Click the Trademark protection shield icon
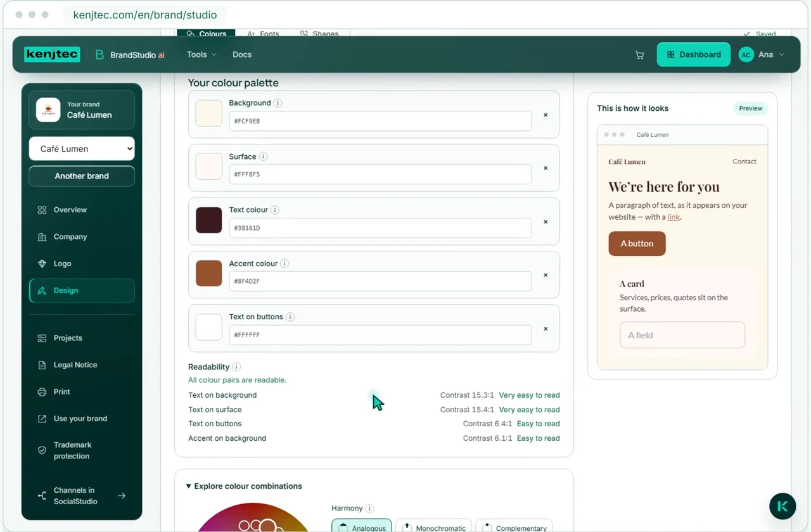 pyautogui.click(x=42, y=450)
